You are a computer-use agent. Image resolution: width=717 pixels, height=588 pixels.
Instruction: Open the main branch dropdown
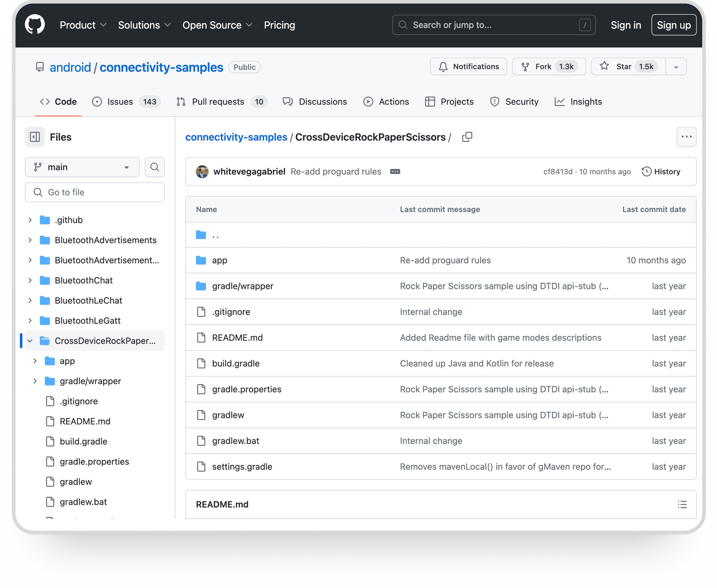pos(82,167)
